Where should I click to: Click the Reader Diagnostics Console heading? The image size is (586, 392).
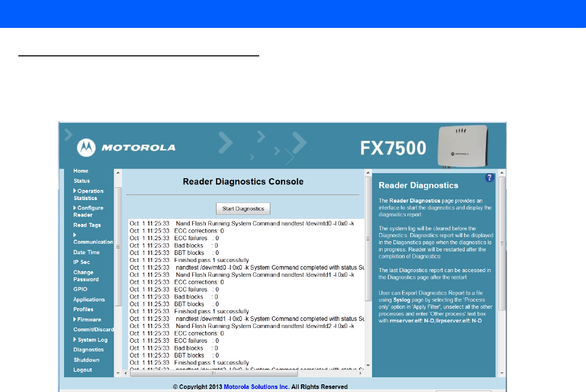[x=243, y=181]
